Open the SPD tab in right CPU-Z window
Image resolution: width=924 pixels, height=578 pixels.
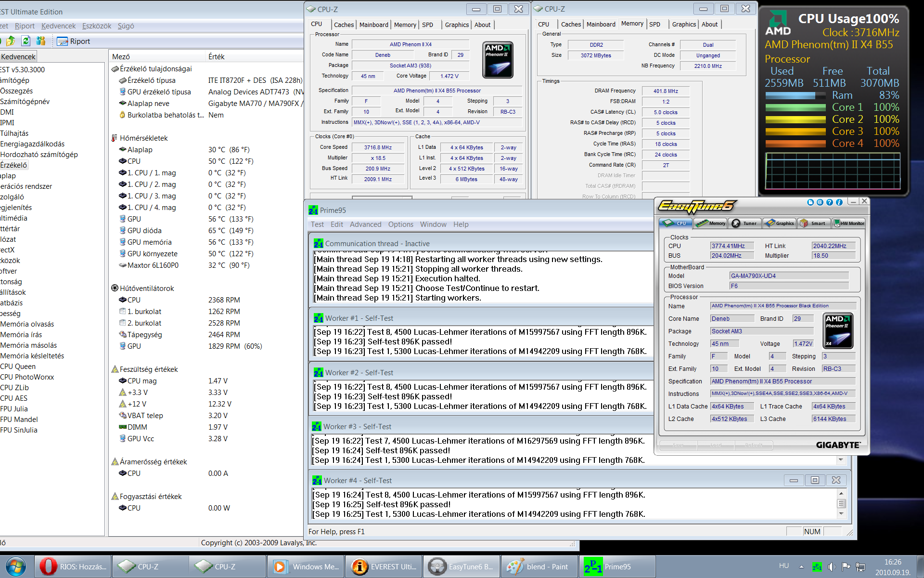coord(654,24)
